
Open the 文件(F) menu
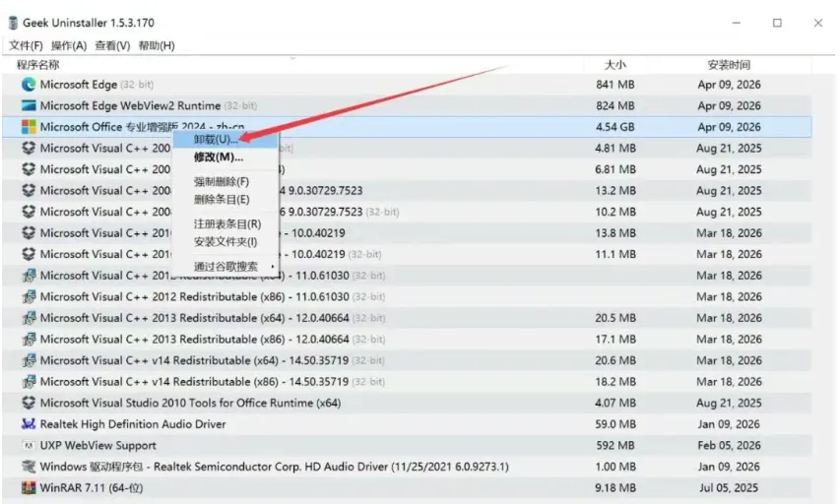(x=26, y=45)
